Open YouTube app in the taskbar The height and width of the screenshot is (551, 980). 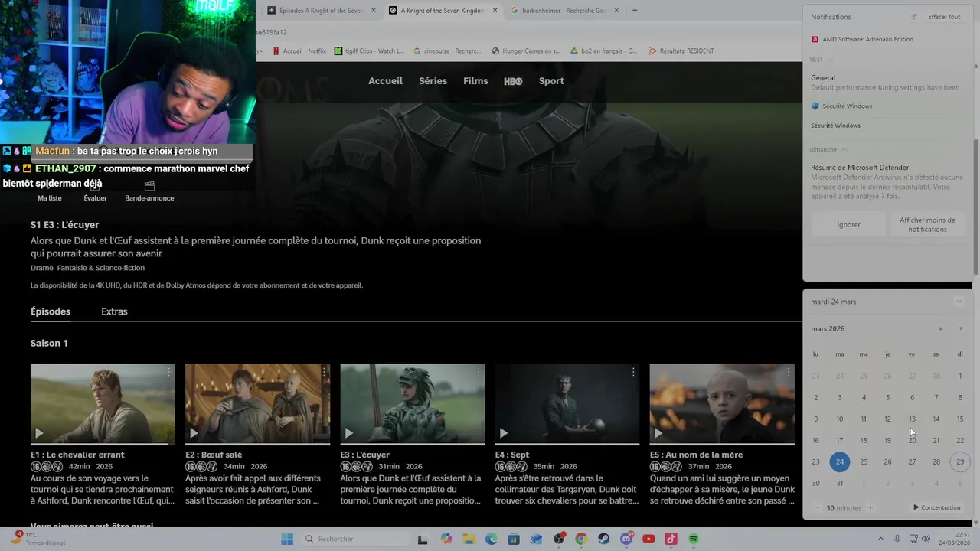[648, 539]
